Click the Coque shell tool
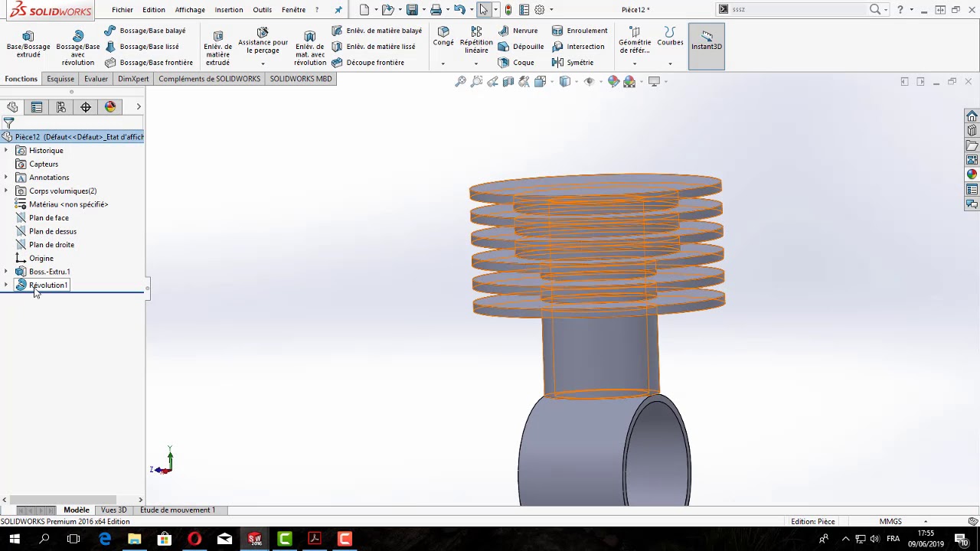Viewport: 980px width, 551px height. tap(516, 63)
